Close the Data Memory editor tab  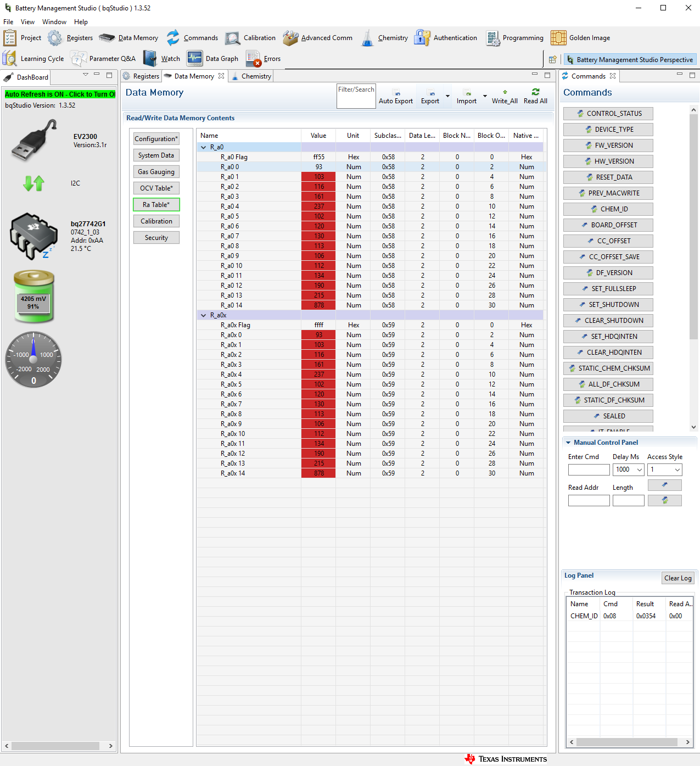(221, 76)
